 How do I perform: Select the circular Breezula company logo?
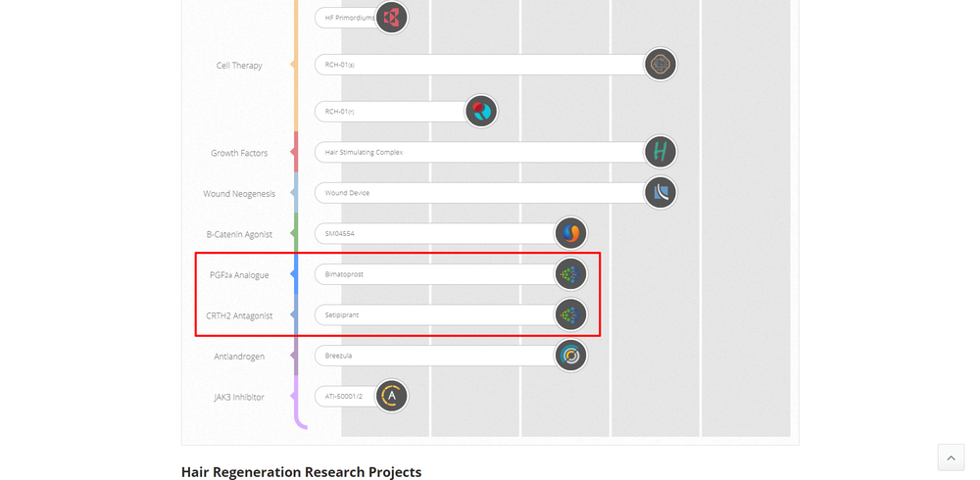[570, 356]
